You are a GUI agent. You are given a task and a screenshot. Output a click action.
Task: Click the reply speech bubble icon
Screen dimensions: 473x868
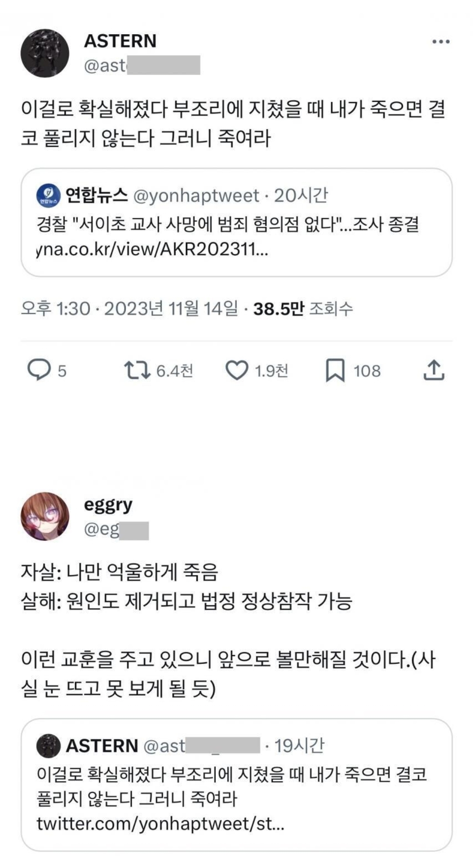coord(39,370)
